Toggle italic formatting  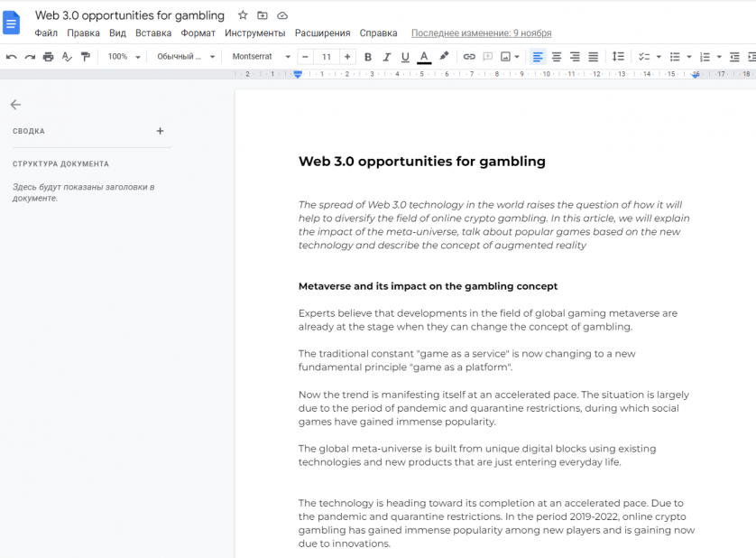click(387, 57)
